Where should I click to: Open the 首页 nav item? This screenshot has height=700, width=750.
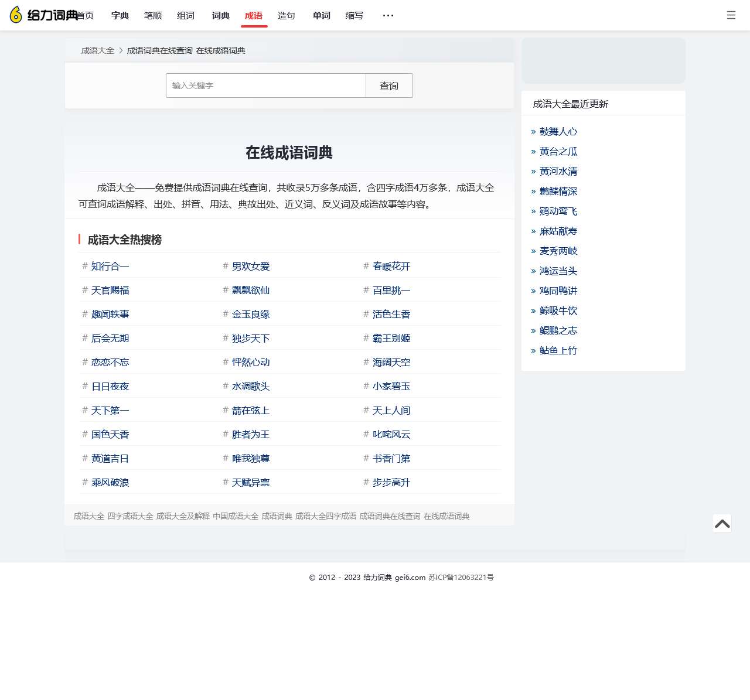pos(85,15)
